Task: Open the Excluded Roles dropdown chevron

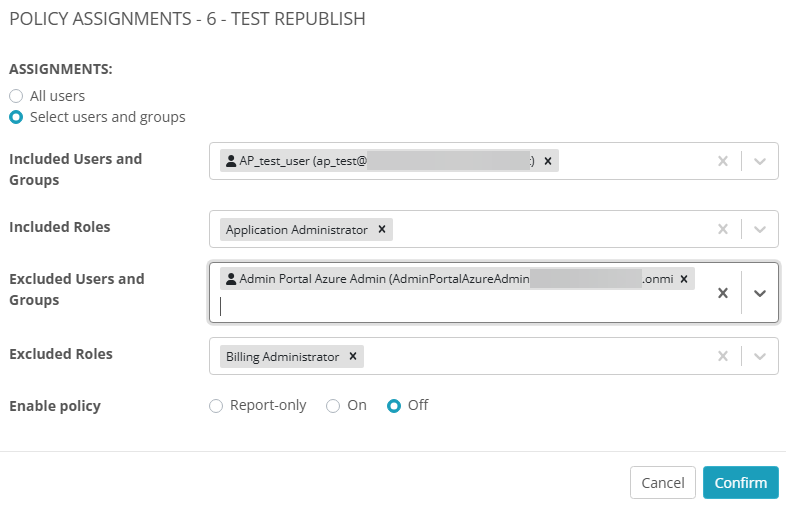Action: click(760, 356)
